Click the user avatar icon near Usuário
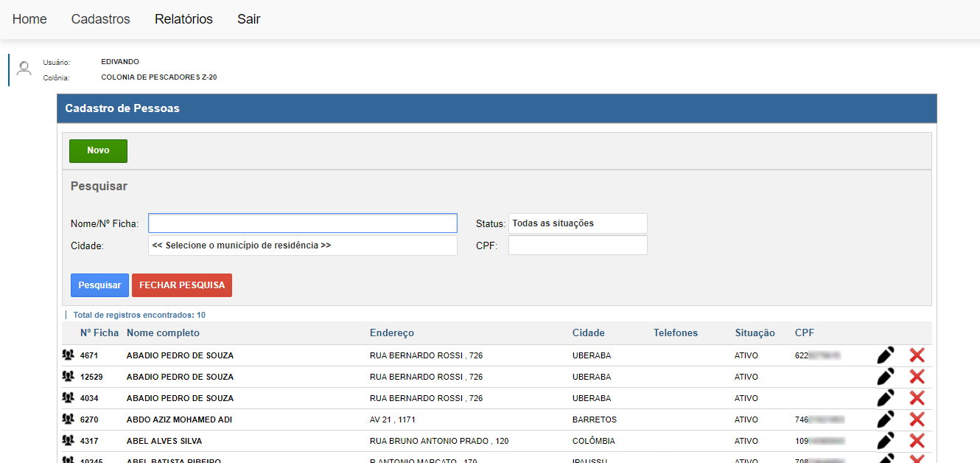Screen dimensions: 980x463 coord(24,69)
